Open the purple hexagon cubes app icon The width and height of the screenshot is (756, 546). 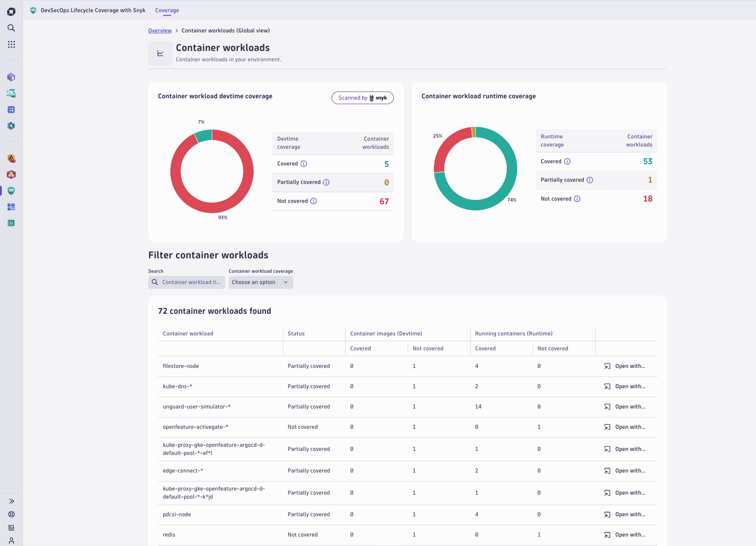tap(11, 174)
